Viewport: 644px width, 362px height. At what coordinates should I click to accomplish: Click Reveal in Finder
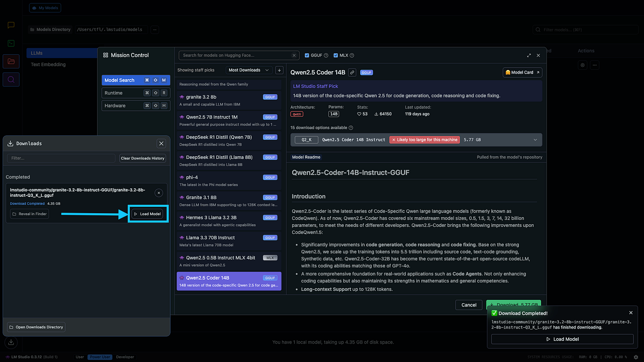(29, 214)
